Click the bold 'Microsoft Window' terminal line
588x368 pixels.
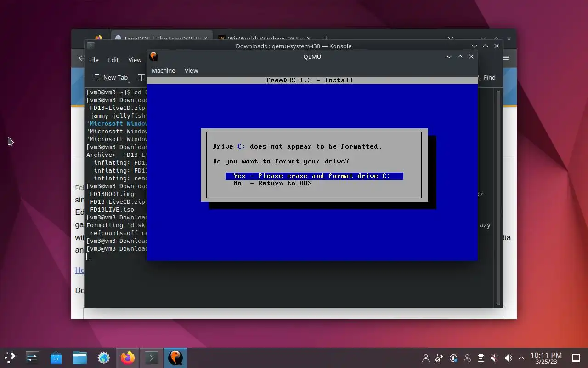click(x=117, y=123)
